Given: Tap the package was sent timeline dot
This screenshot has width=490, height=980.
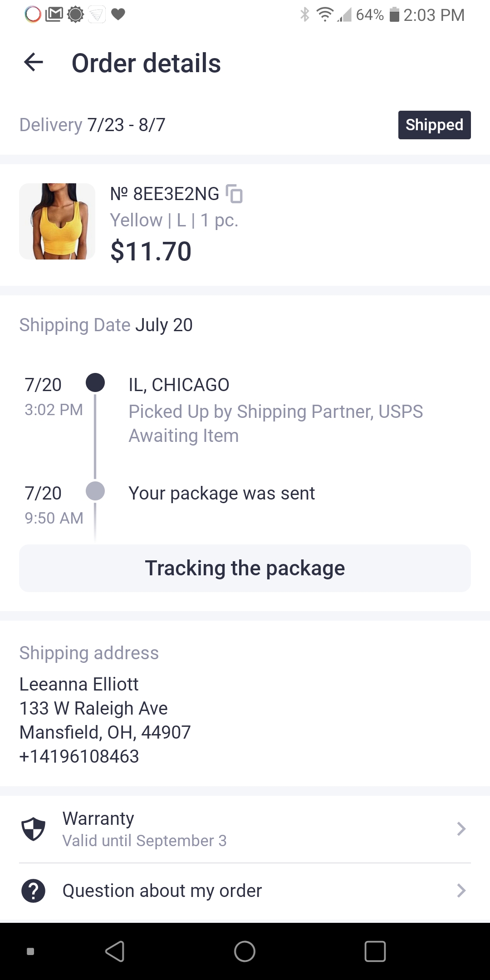Looking at the screenshot, I should (x=95, y=491).
